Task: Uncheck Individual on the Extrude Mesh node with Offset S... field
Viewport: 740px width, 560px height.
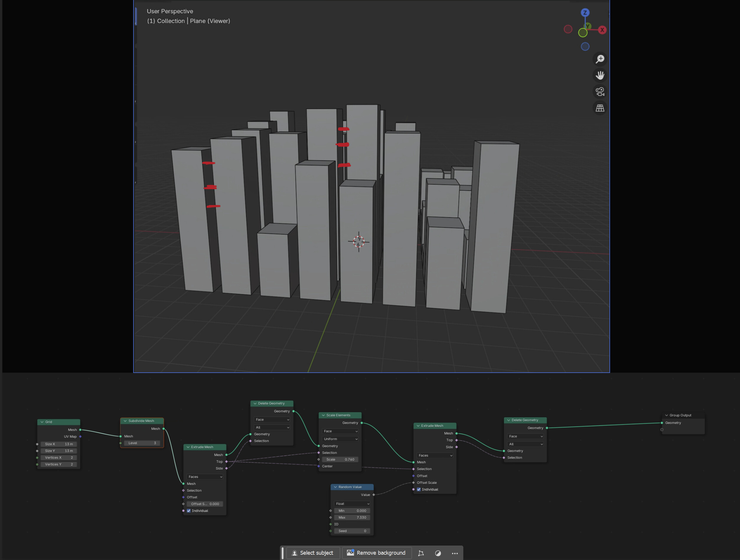Action: [x=189, y=510]
